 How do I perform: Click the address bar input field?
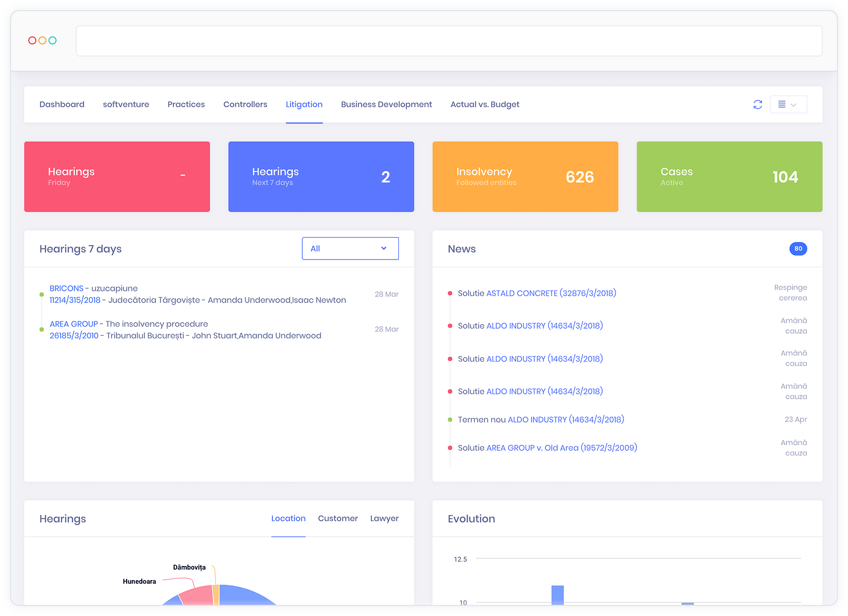[x=449, y=41]
